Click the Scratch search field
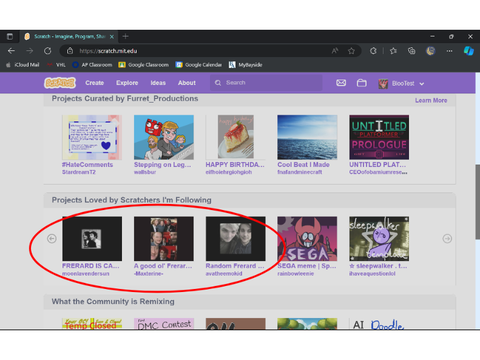 [x=266, y=83]
